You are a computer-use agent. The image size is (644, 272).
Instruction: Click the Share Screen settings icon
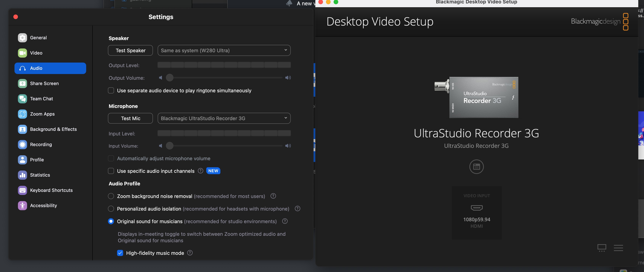coord(22,83)
